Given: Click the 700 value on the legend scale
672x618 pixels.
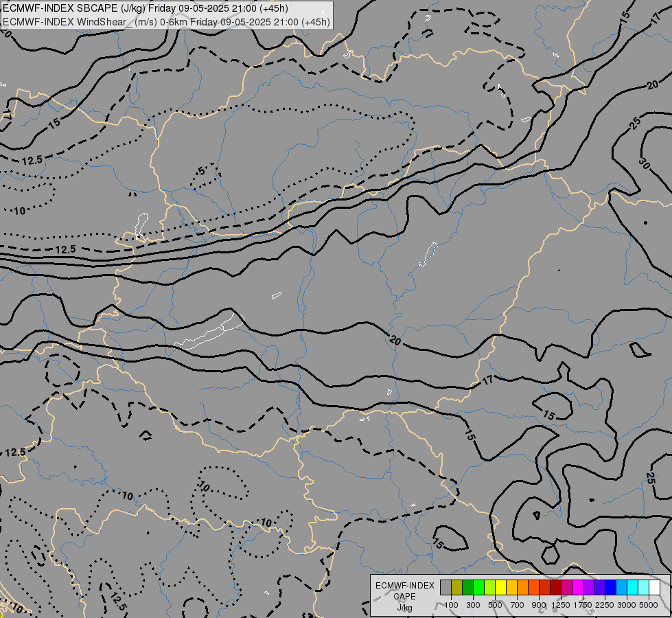Looking at the screenshot, I should click(x=518, y=605).
